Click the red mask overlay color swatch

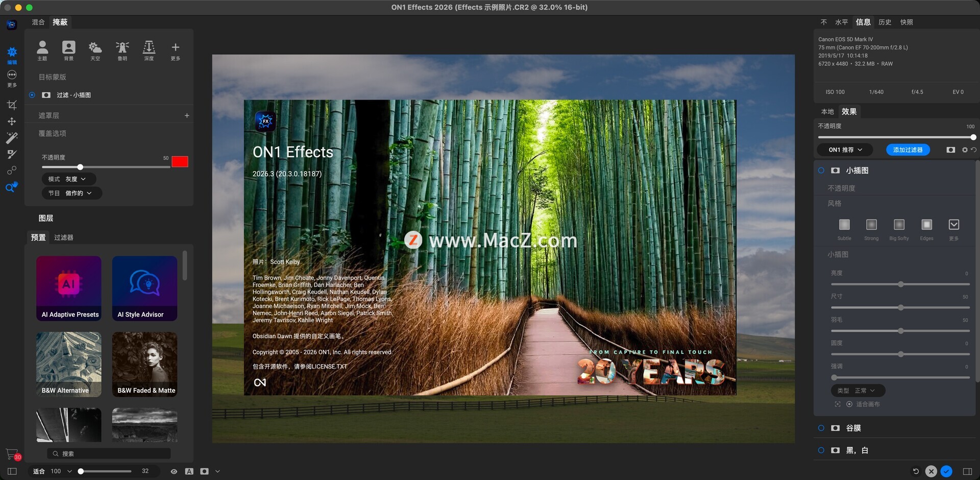[180, 162]
